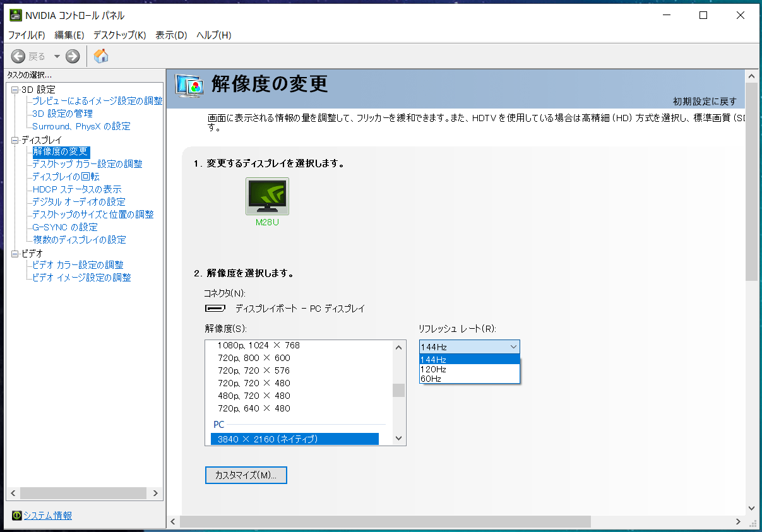Viewport: 762px width, 532px height.
Task: Open 3D 設定の管理 page
Action: click(63, 114)
